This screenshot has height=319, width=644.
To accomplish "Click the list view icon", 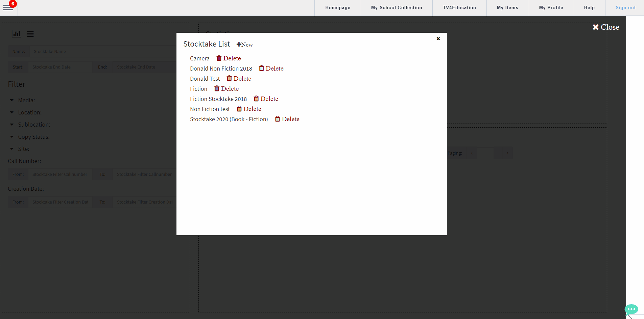I will [x=30, y=34].
